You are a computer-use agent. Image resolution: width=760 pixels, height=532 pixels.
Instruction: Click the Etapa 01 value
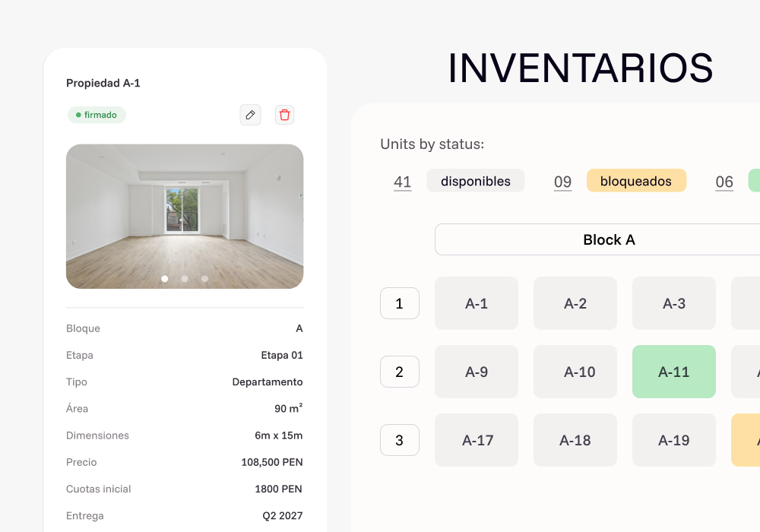[282, 355]
